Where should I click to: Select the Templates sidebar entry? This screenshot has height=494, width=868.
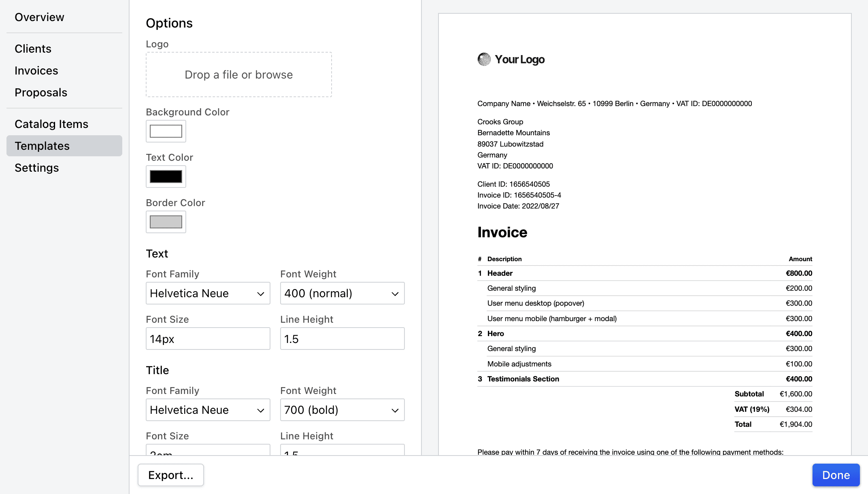(42, 146)
